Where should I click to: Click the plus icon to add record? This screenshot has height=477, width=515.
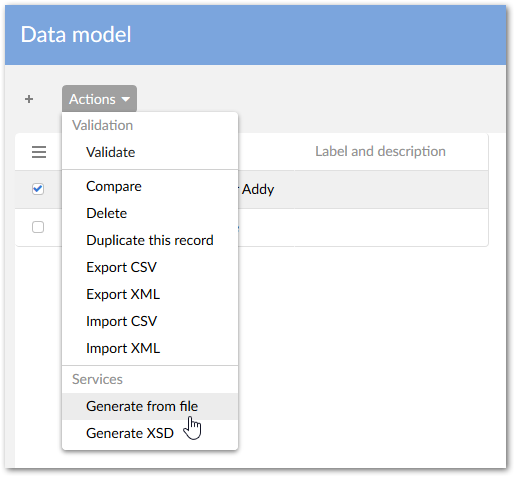click(29, 99)
